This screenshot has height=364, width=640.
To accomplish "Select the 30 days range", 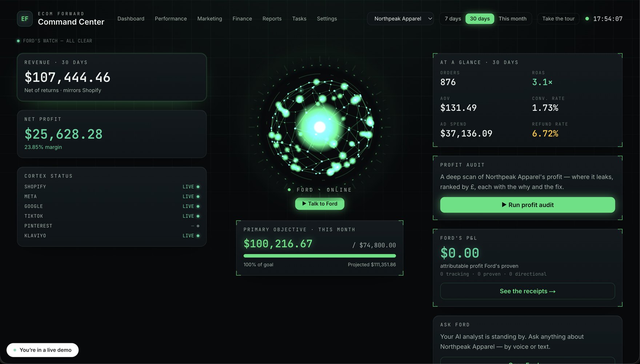I will click(480, 19).
